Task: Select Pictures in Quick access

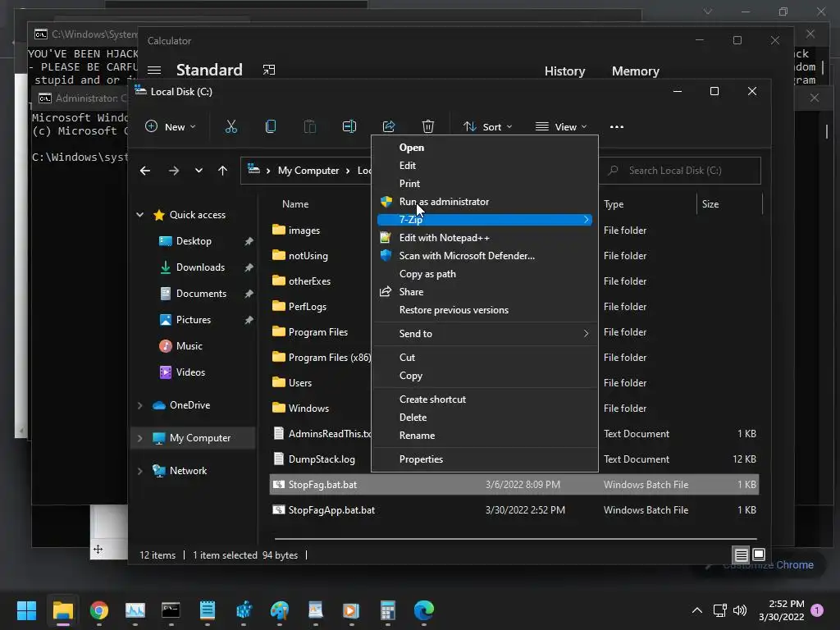Action: (x=194, y=320)
